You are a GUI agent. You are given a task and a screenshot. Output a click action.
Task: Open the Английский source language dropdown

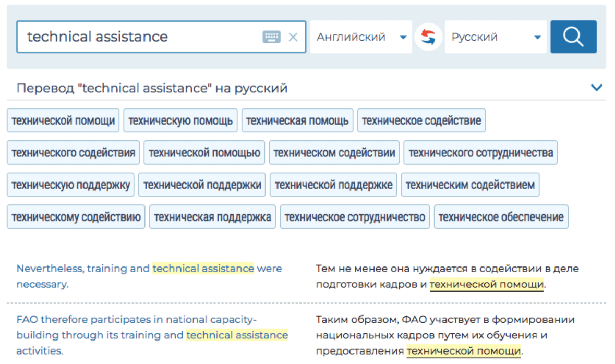(361, 37)
